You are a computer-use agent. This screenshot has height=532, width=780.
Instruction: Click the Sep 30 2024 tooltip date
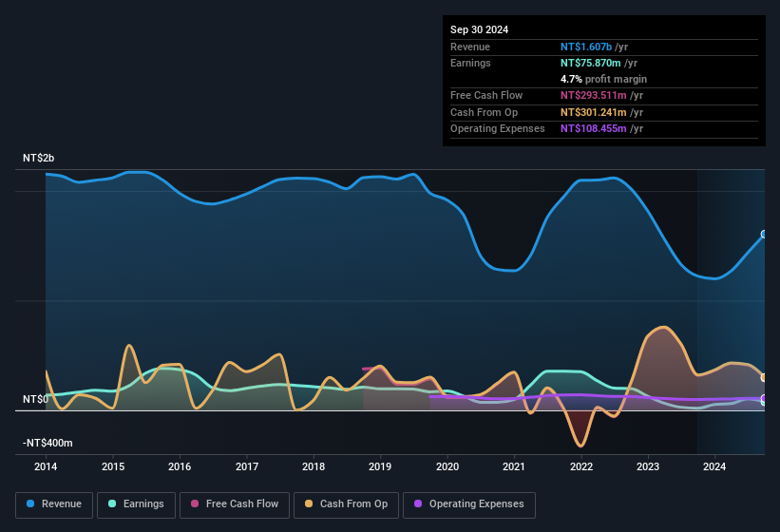pyautogui.click(x=479, y=29)
